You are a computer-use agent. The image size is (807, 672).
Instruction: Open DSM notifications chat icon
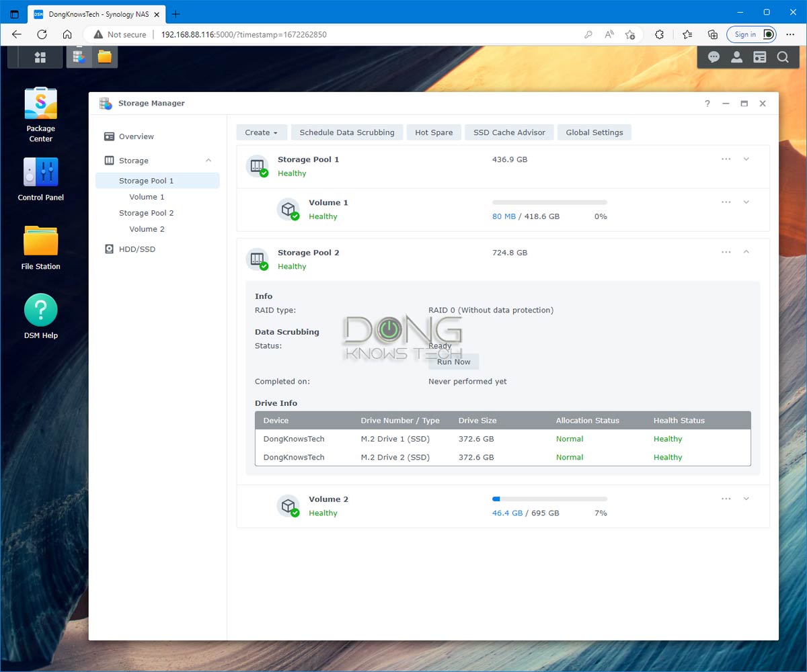click(714, 57)
